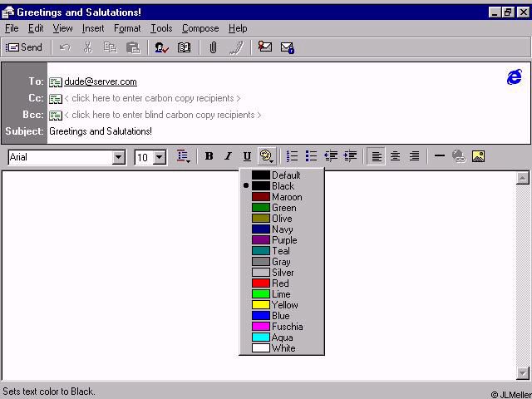This screenshot has height=399, width=532.
Task: Open the Tools menu
Action: 161,28
